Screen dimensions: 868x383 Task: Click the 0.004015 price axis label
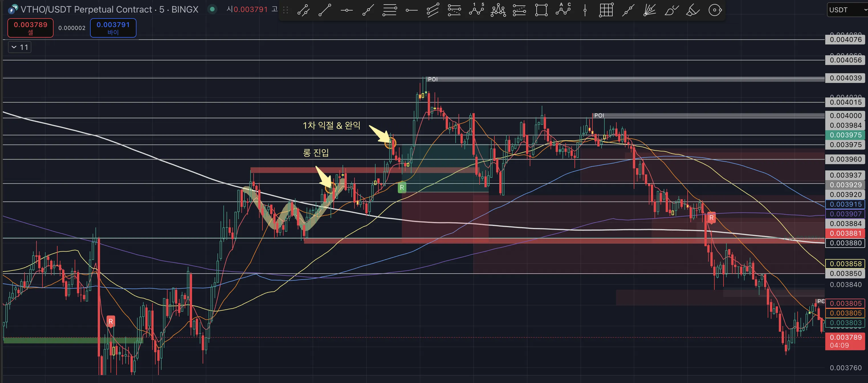[845, 102]
